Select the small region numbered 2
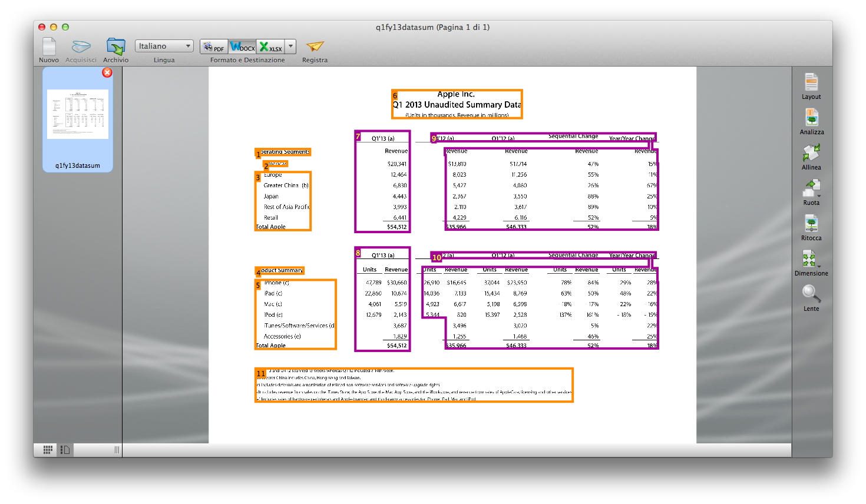 click(276, 165)
